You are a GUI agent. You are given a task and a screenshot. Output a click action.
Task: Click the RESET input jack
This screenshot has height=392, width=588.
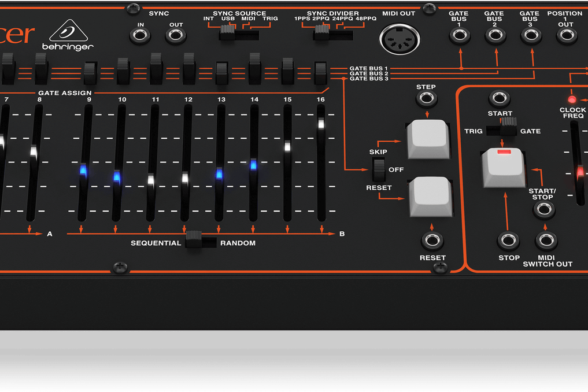click(432, 241)
